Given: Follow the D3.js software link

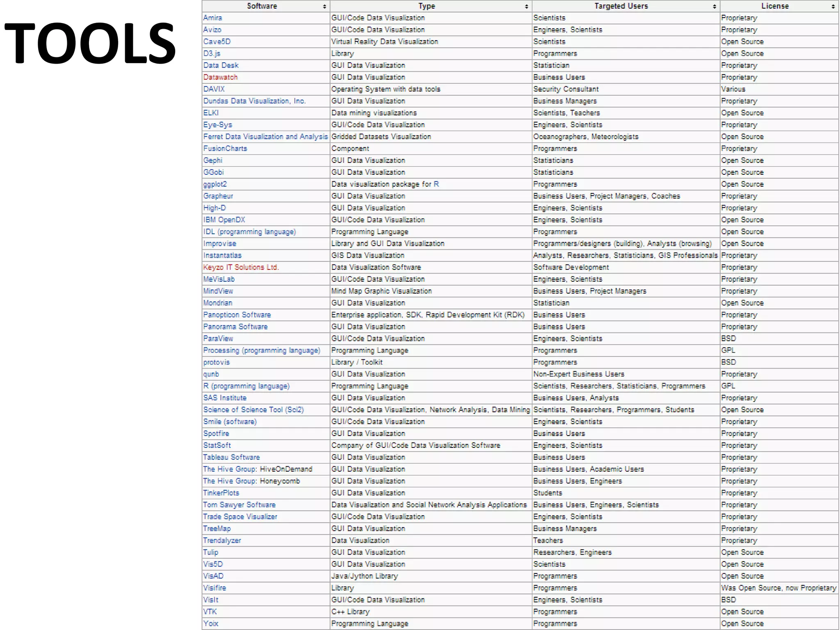Looking at the screenshot, I should [212, 54].
